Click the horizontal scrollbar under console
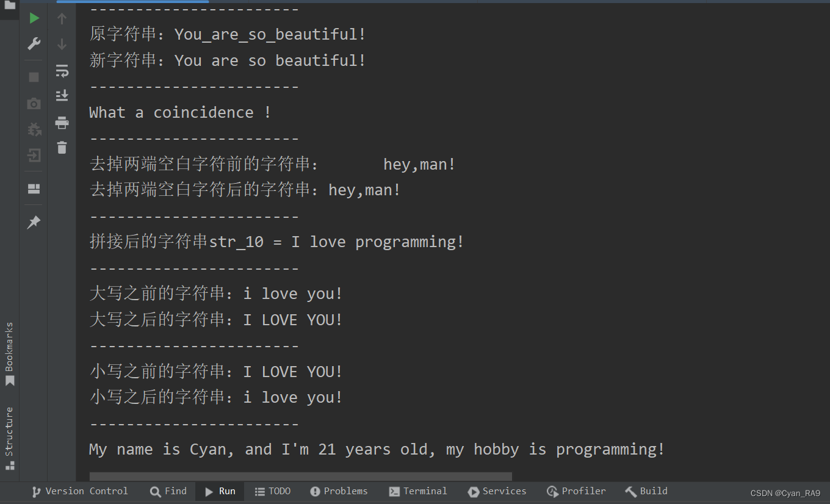Viewport: 830px width, 504px height. [x=300, y=476]
